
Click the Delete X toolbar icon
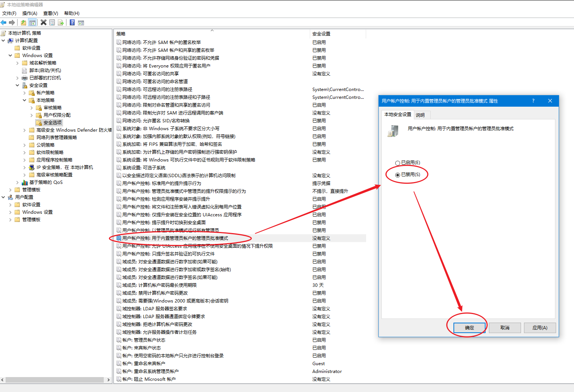(44, 22)
